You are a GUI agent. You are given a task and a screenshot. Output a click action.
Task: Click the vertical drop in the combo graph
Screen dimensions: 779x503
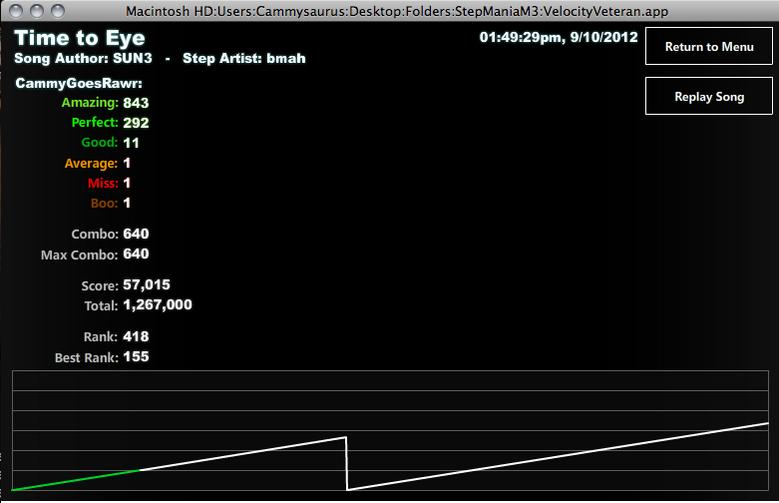pos(347,463)
